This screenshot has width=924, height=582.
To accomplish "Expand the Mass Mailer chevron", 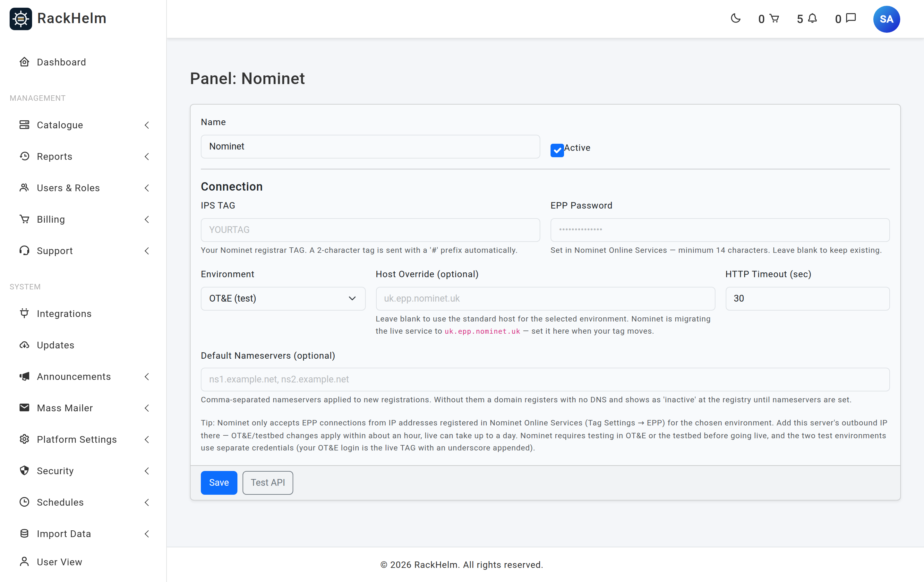I will (147, 408).
